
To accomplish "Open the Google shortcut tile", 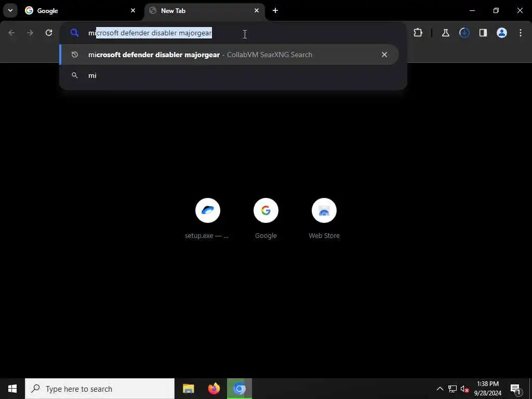I will click(266, 219).
